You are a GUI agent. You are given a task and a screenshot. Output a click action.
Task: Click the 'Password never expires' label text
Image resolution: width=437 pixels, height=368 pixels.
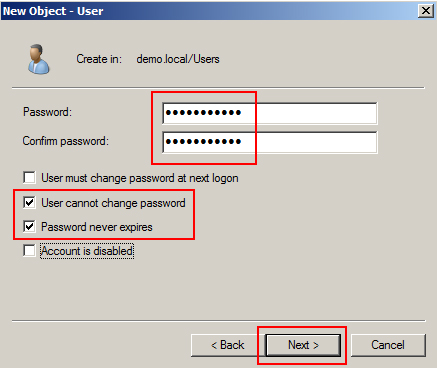pos(97,227)
